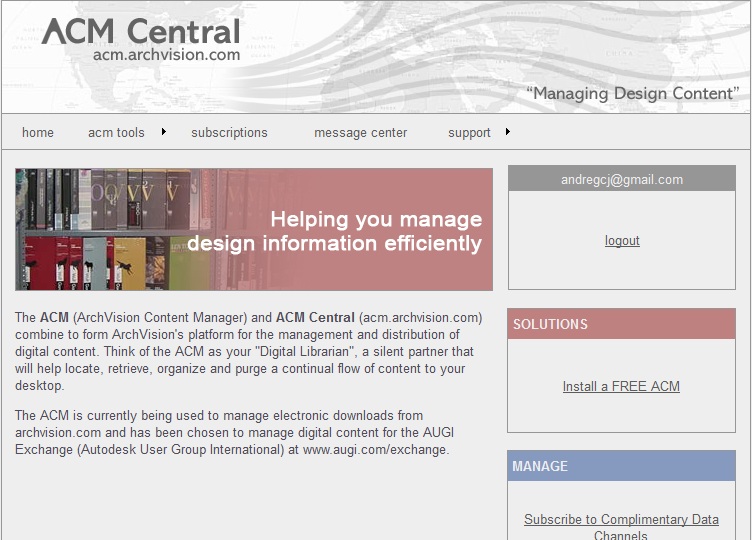Open the acm tools menu

click(x=116, y=132)
